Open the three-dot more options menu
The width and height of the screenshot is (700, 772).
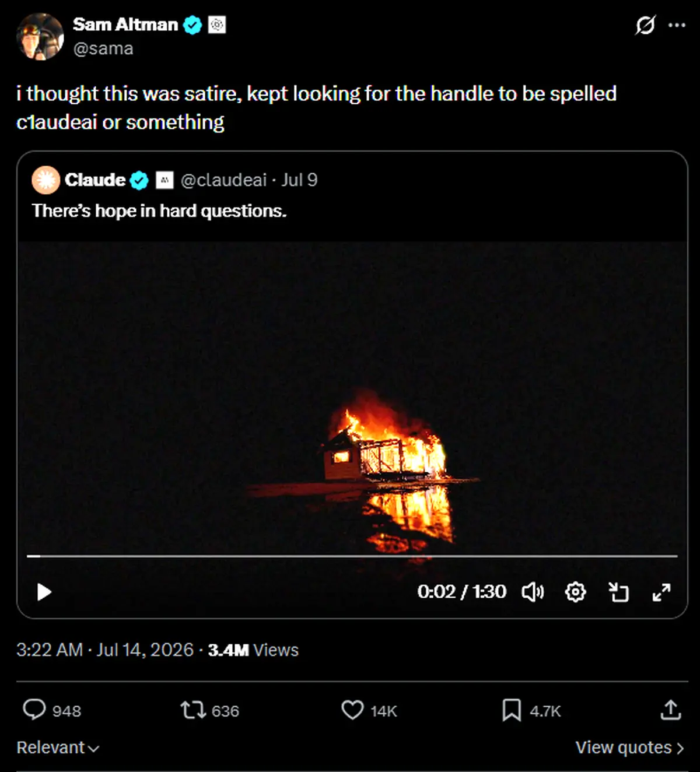point(677,25)
